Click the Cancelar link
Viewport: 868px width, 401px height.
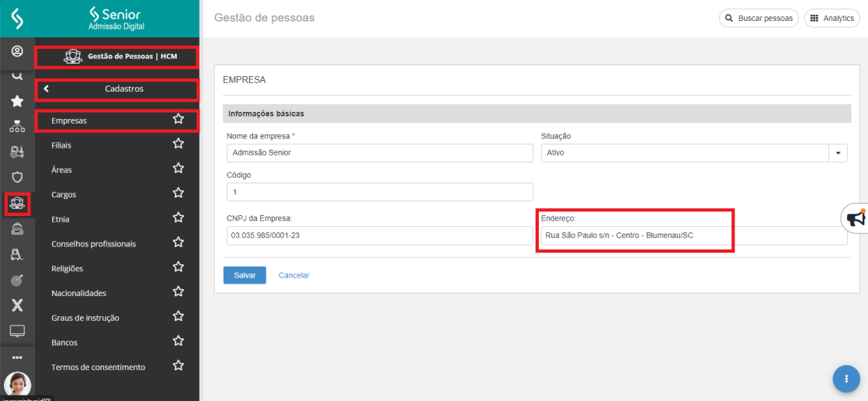(293, 275)
